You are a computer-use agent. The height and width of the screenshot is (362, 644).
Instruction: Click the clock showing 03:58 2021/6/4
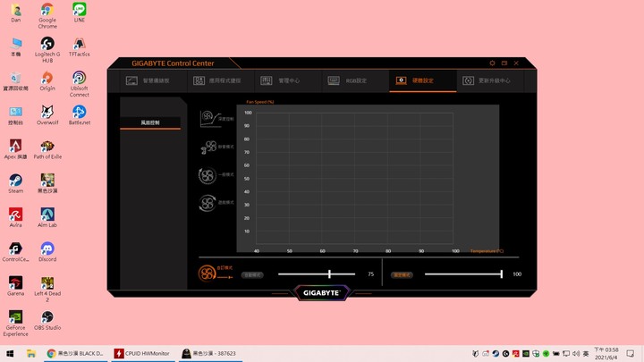(606, 353)
